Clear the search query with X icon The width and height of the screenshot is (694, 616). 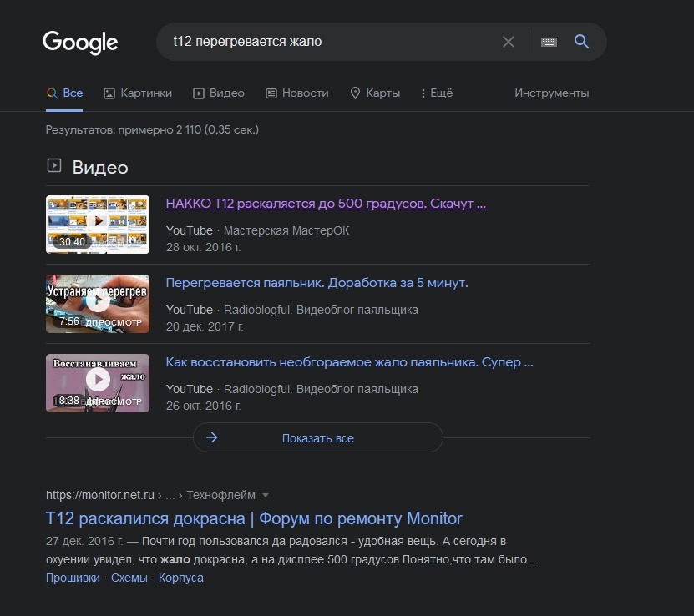point(509,42)
